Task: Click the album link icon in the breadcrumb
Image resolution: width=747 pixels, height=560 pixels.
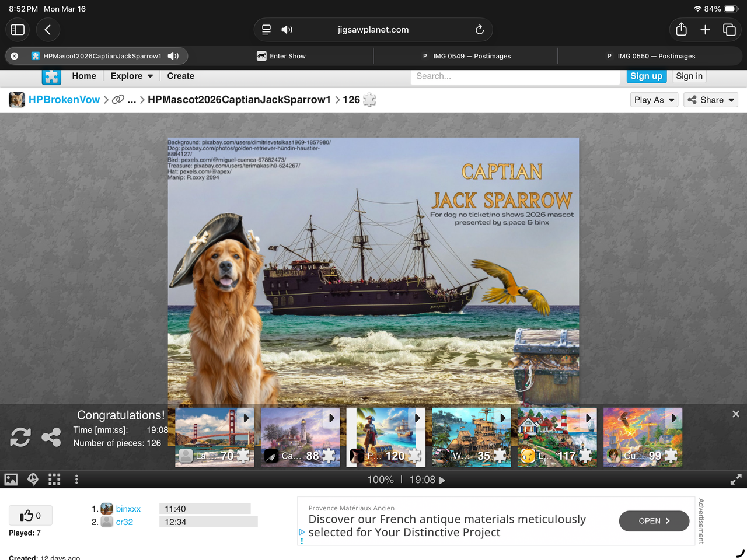Action: (118, 100)
